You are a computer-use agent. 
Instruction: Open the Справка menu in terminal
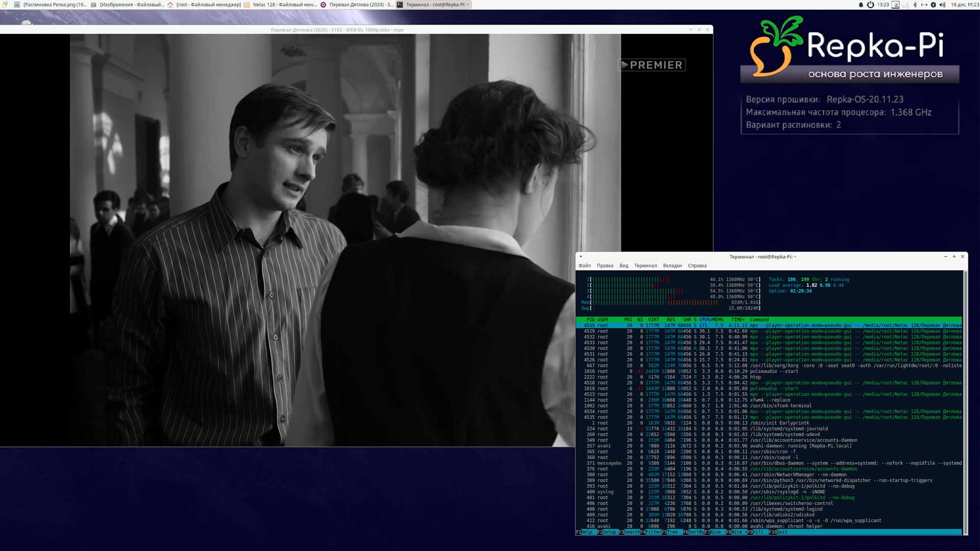(697, 266)
